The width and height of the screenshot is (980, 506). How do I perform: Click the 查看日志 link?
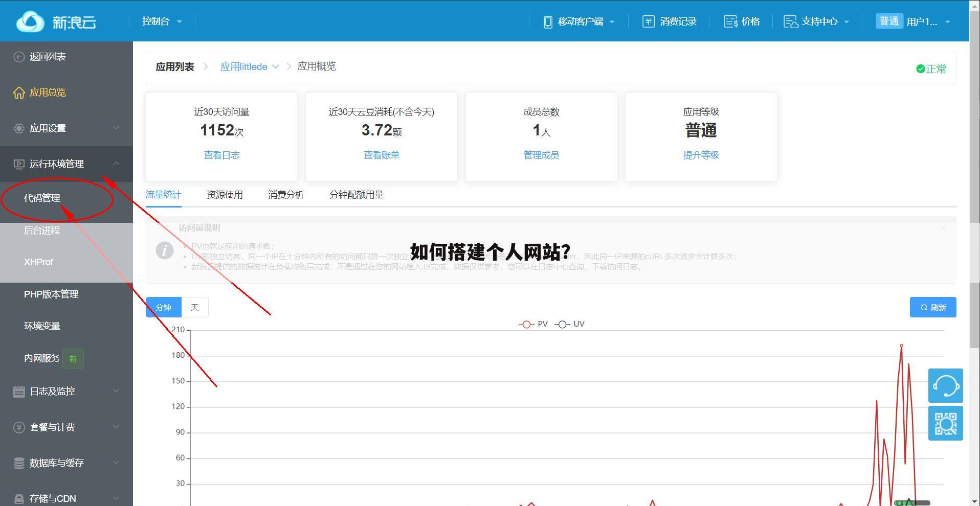221,155
